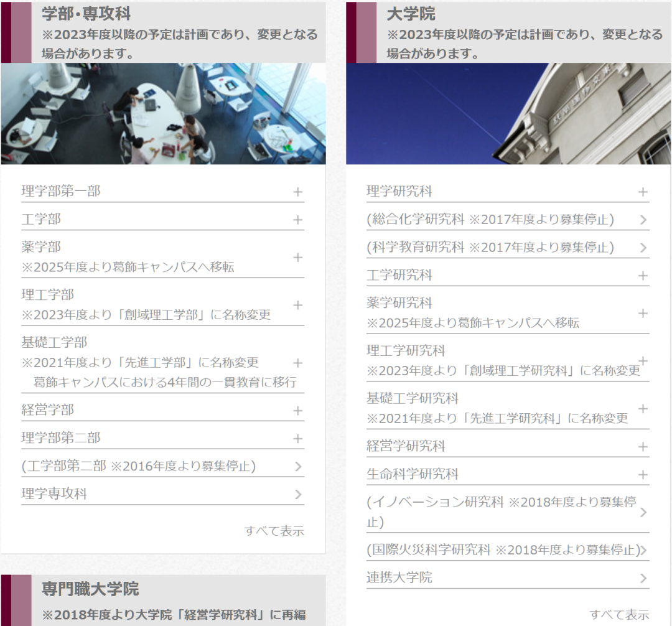Expand 薬学研究科 plus icon
Image resolution: width=672 pixels, height=626 pixels.
(x=643, y=313)
